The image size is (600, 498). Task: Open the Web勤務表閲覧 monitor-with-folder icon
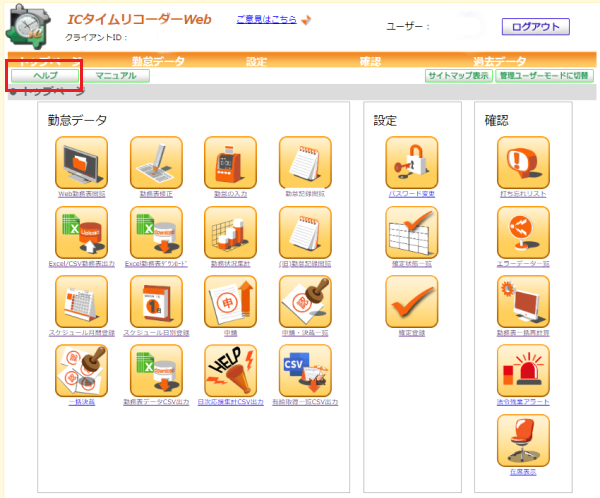(82, 163)
